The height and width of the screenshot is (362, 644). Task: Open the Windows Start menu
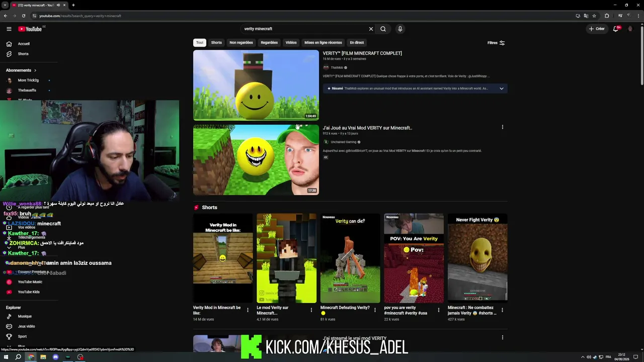tap(6, 357)
